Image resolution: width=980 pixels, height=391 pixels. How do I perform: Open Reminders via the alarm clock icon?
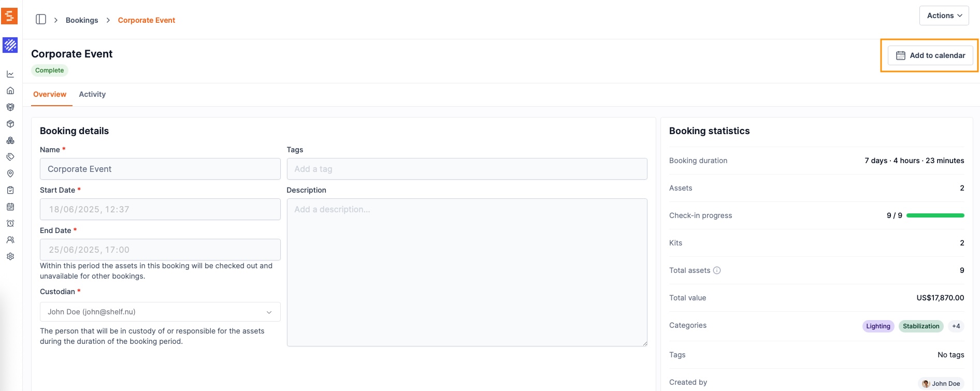click(x=10, y=223)
